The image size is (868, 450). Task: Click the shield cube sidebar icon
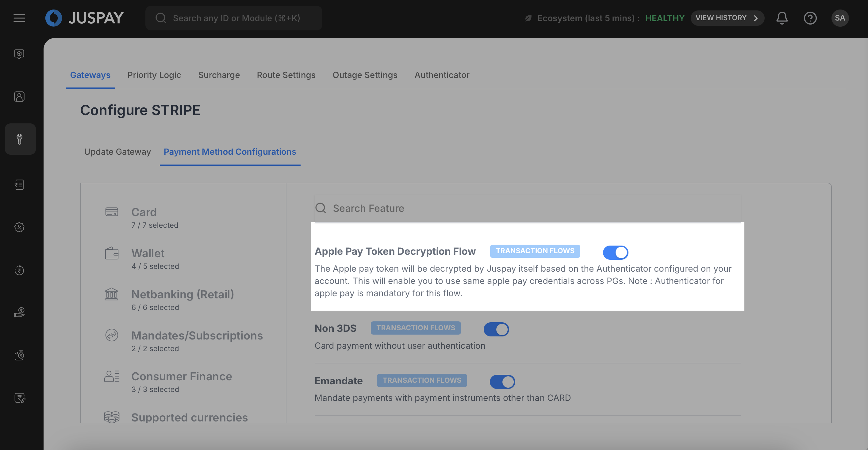tap(19, 54)
